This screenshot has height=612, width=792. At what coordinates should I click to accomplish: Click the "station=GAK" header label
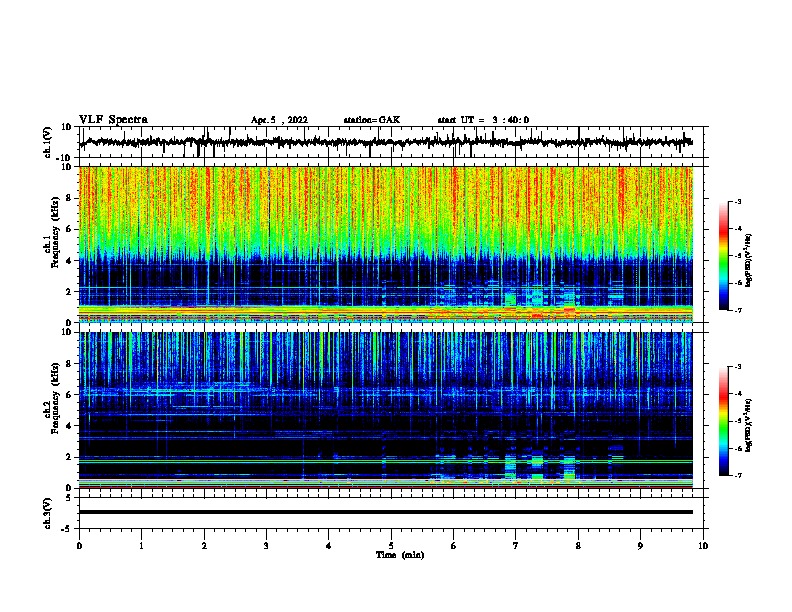click(x=372, y=120)
